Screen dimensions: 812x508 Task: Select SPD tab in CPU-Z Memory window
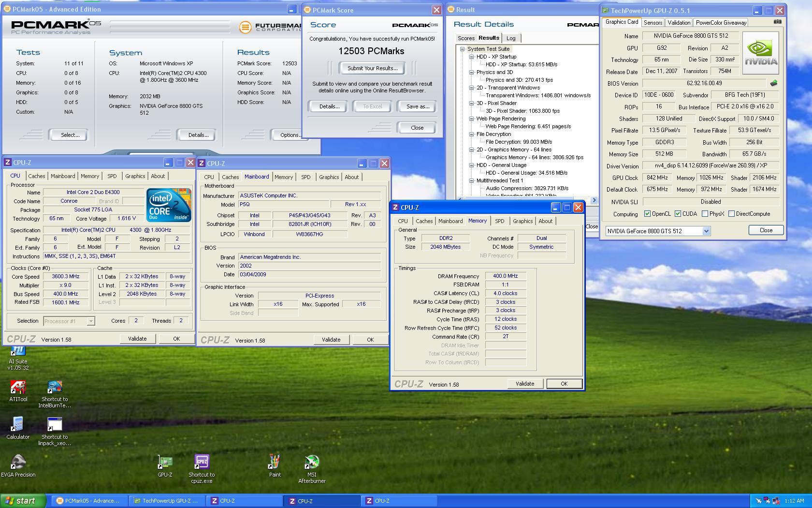[x=499, y=221]
